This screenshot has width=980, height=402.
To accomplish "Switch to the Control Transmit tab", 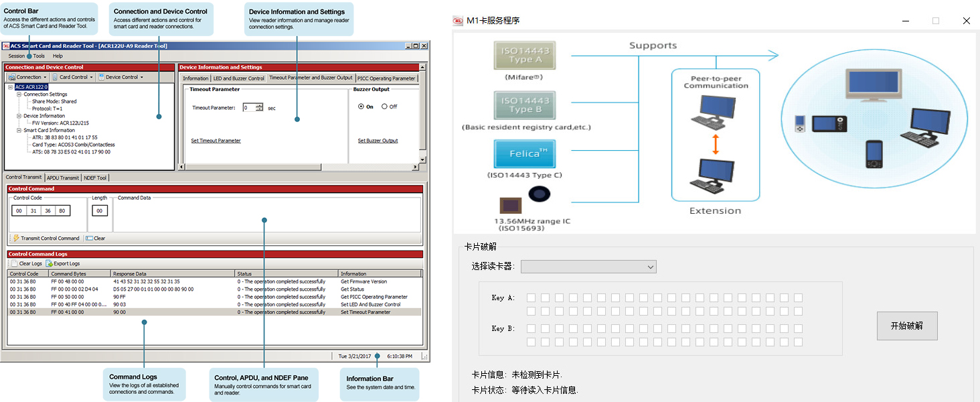I will tap(23, 178).
